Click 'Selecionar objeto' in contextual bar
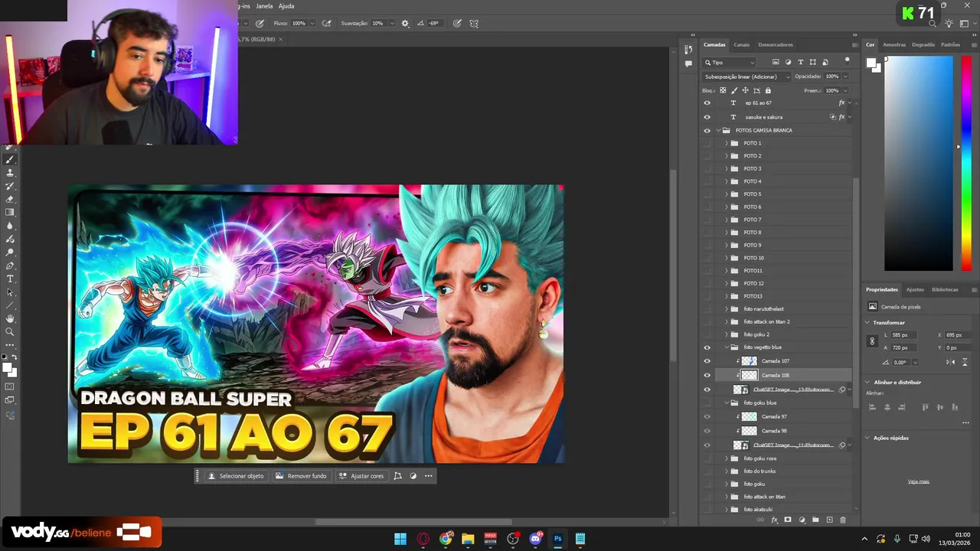The image size is (980, 551). (236, 476)
